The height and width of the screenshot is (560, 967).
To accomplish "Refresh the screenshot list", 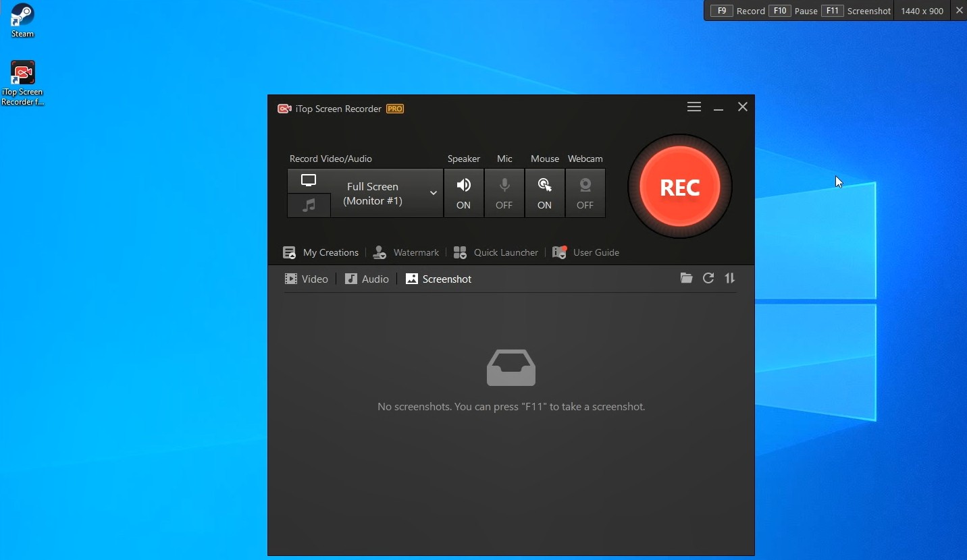I will tap(708, 278).
